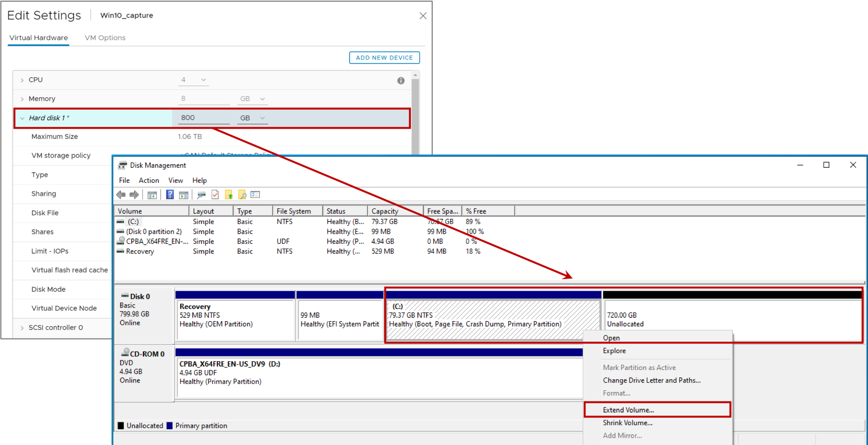Switch to the VM Options tab
Image resolution: width=868 pixels, height=445 pixels.
tap(105, 38)
